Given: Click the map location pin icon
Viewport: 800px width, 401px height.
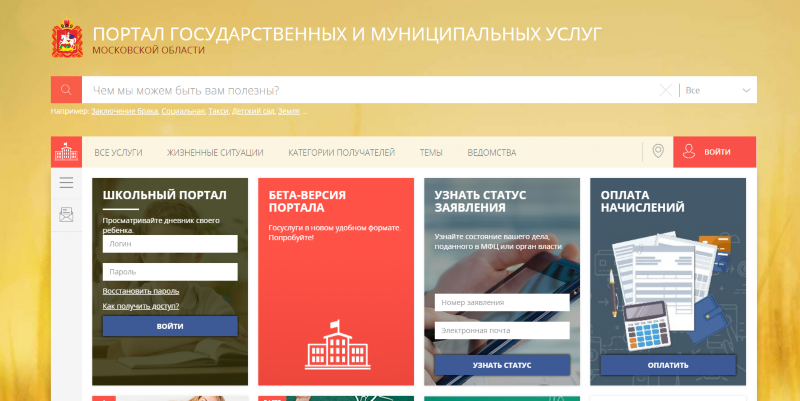Looking at the screenshot, I should tap(657, 152).
